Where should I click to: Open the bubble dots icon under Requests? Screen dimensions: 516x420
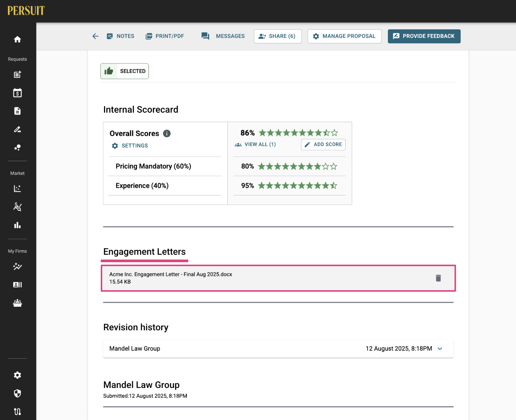[17, 147]
